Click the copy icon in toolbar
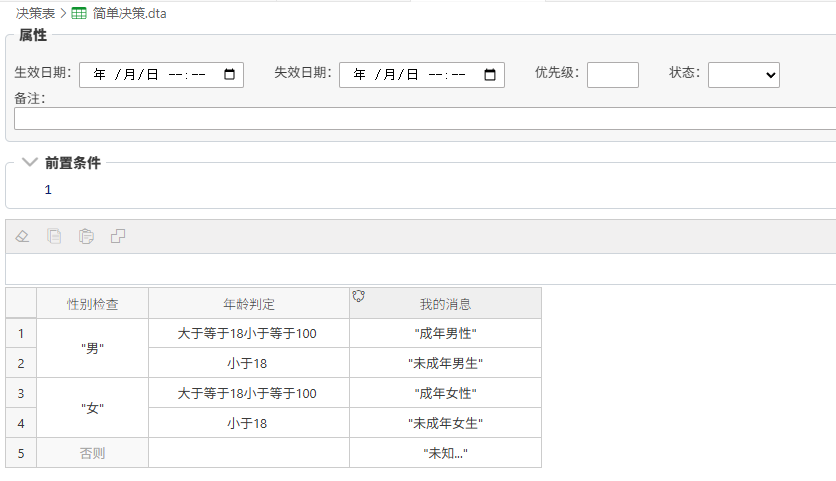The height and width of the screenshot is (481, 836). point(54,236)
